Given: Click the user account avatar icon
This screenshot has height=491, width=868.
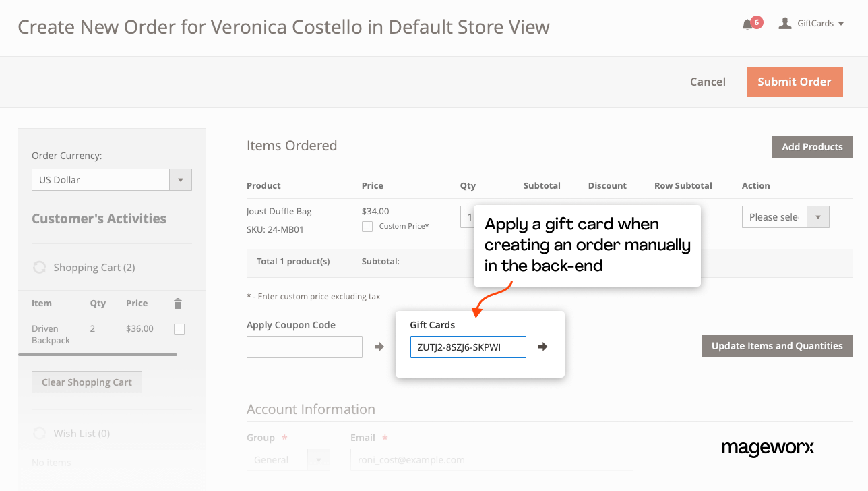Looking at the screenshot, I should [x=784, y=24].
